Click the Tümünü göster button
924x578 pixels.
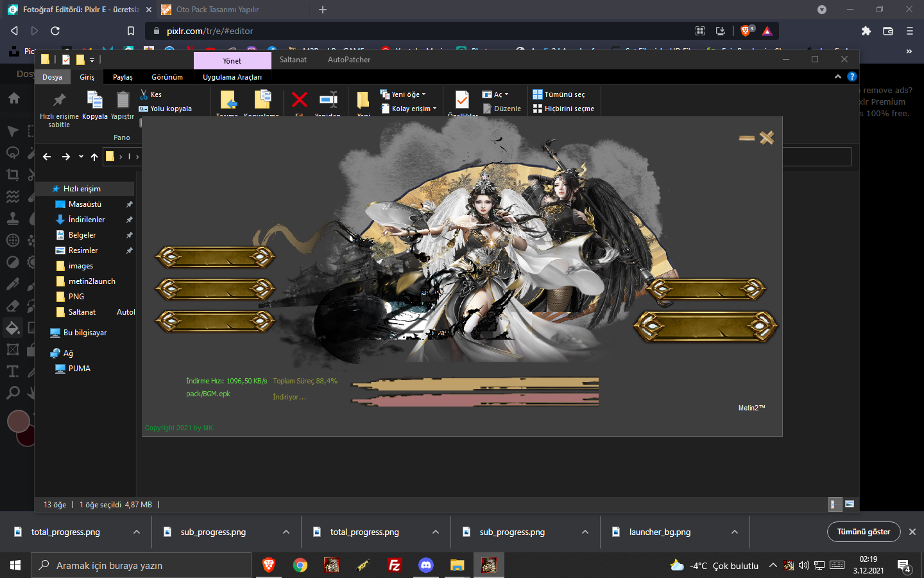tap(864, 532)
